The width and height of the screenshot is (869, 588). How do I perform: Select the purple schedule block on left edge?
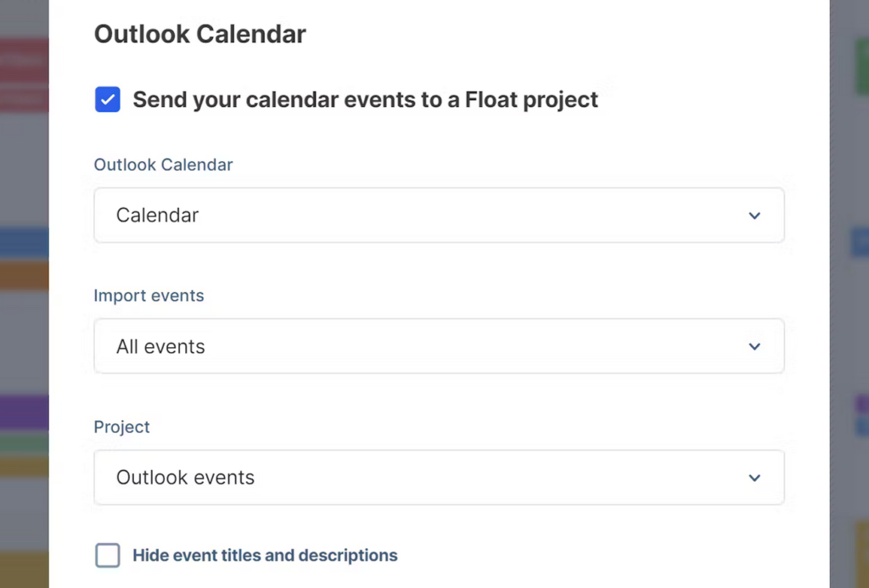21,412
